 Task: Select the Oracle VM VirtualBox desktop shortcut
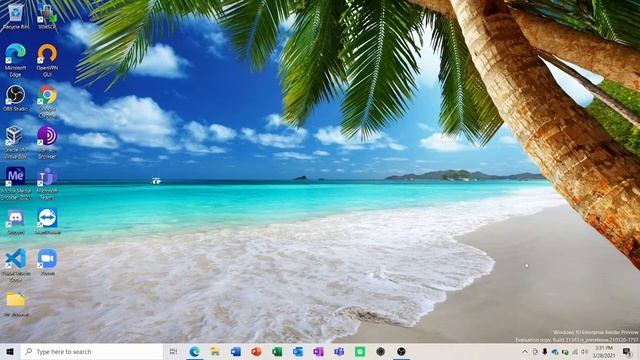16,142
